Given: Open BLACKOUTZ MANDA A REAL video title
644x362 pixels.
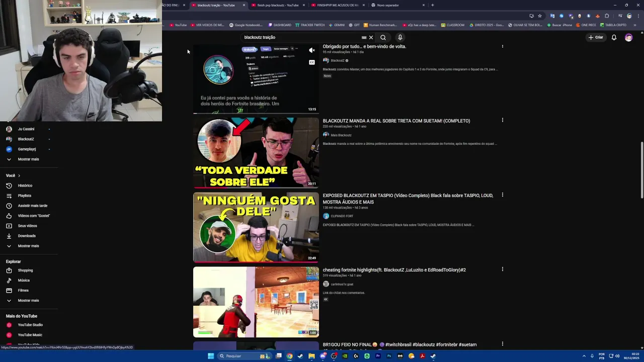Looking at the screenshot, I should [396, 121].
